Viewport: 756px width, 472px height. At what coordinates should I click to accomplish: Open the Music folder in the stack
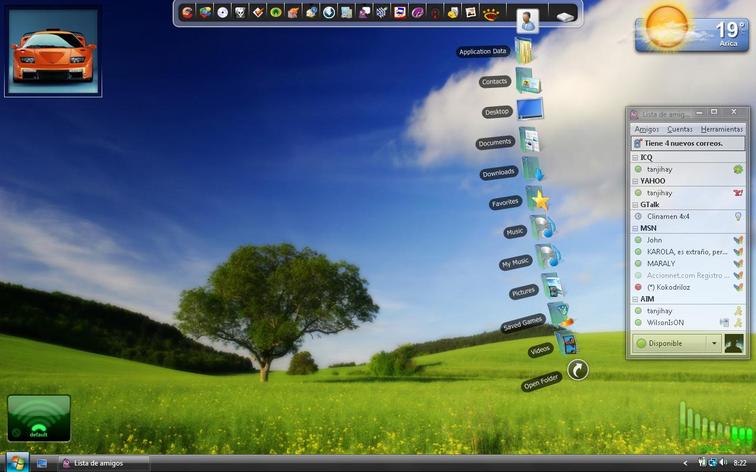click(x=542, y=228)
